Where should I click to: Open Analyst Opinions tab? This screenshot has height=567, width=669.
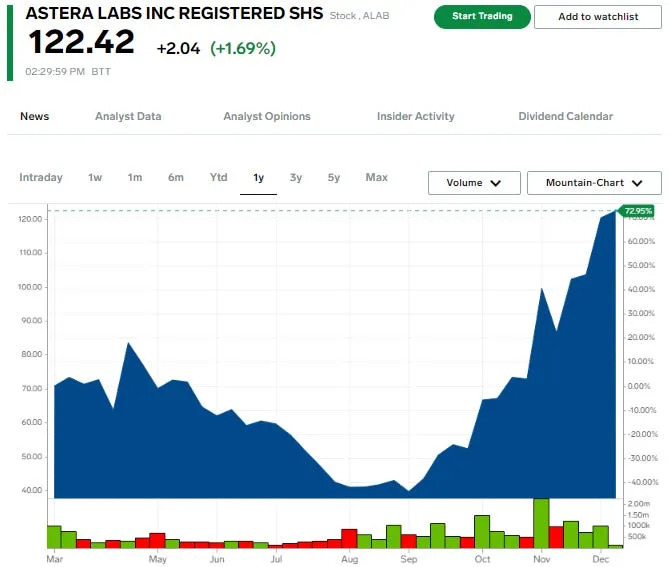pos(267,116)
